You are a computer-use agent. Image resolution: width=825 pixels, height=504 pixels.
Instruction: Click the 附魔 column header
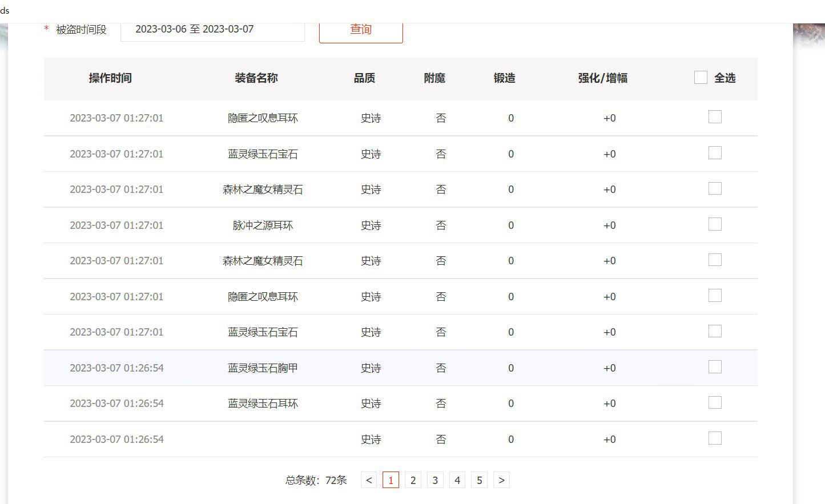point(434,78)
